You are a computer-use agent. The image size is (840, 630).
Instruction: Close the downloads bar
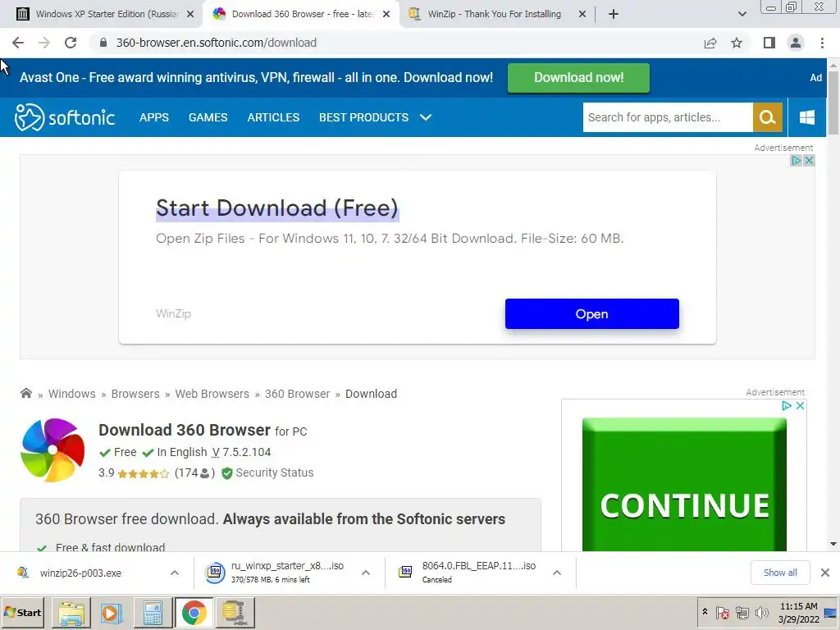[825, 573]
